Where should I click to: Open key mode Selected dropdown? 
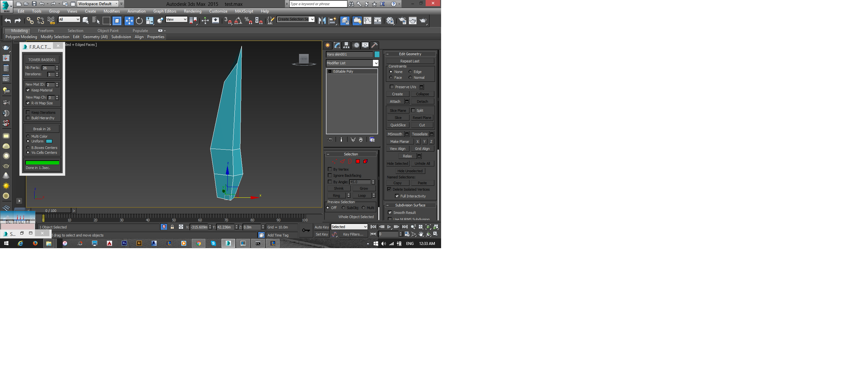click(349, 227)
